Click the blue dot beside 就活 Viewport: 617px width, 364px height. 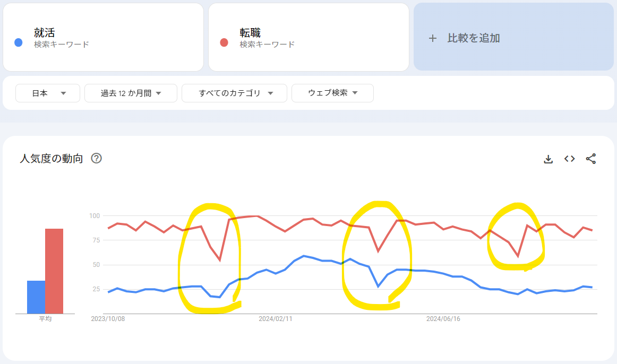click(18, 42)
